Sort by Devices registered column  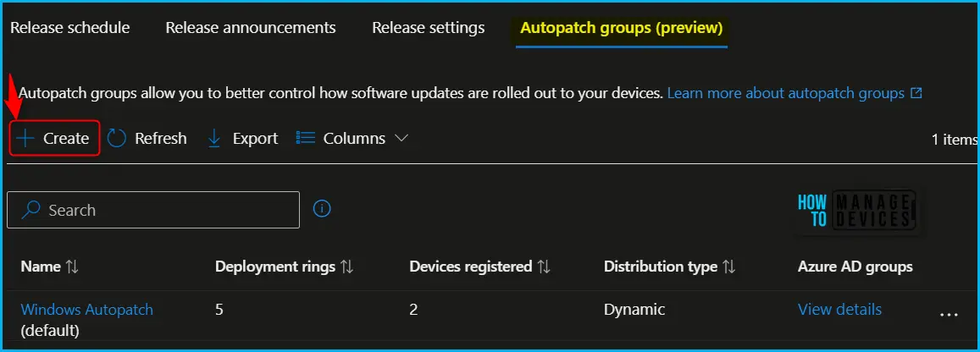click(x=480, y=267)
